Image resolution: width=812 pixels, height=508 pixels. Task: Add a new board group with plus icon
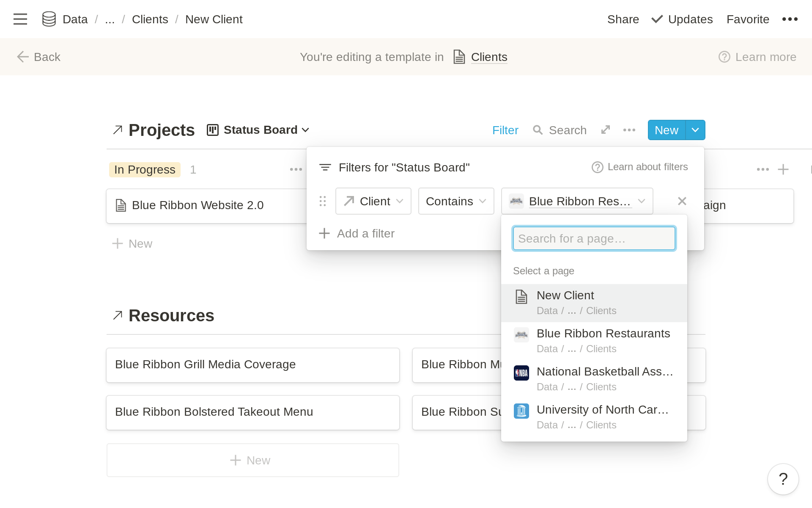pyautogui.click(x=783, y=169)
